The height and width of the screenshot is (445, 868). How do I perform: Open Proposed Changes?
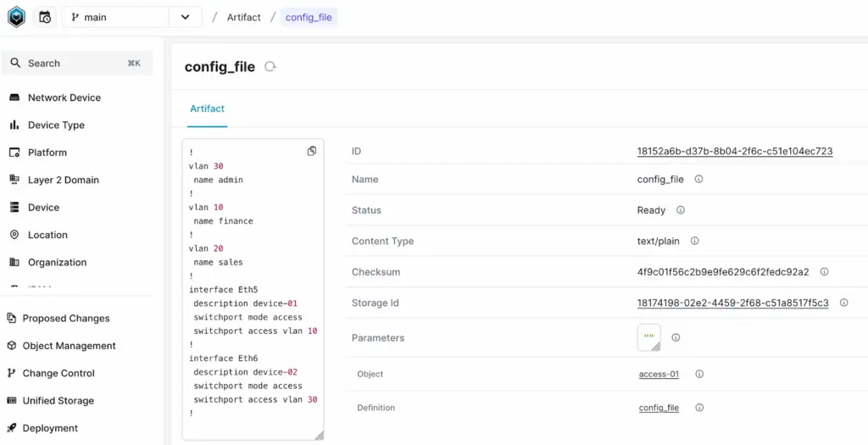[66, 318]
